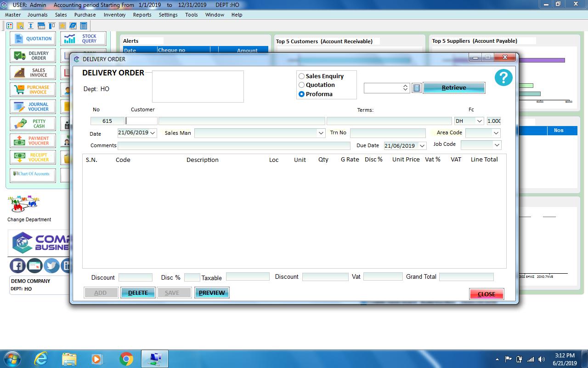
Task: Select the Quotation radio button
Action: coord(301,85)
